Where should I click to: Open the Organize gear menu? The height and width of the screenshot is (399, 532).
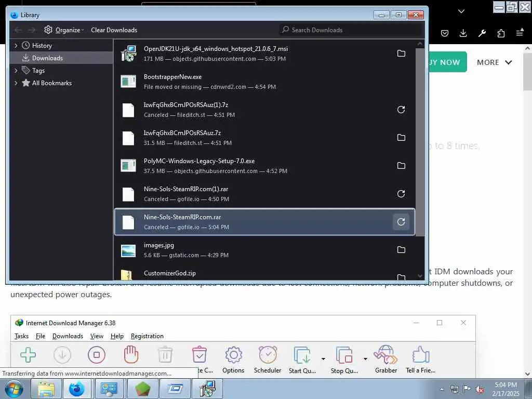coord(64,30)
